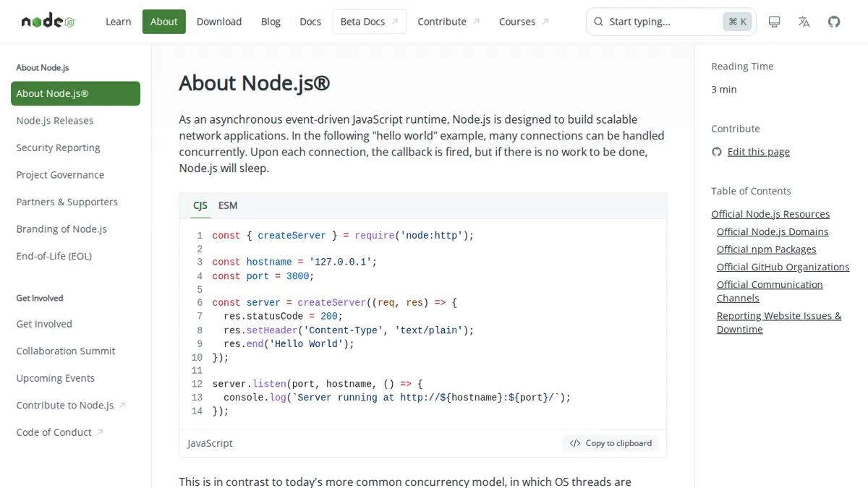Switch to the CJS code tab

click(x=200, y=206)
